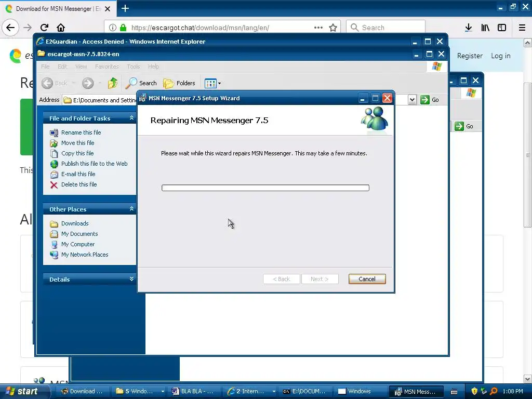
Task: Go to Firefox home page icon
Action: pyautogui.click(x=61, y=28)
